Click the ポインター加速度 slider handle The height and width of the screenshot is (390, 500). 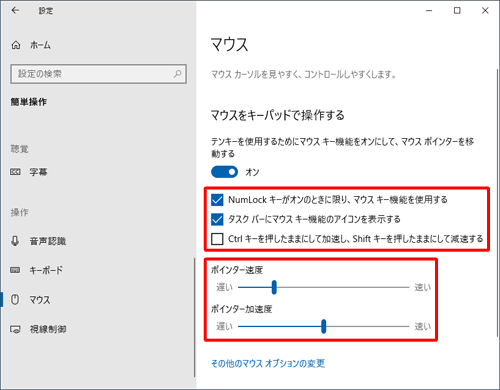pyautogui.click(x=323, y=326)
